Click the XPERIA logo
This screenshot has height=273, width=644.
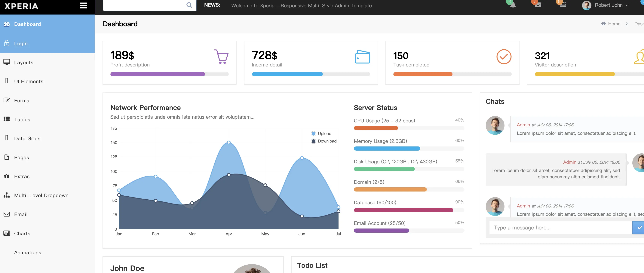coord(21,6)
